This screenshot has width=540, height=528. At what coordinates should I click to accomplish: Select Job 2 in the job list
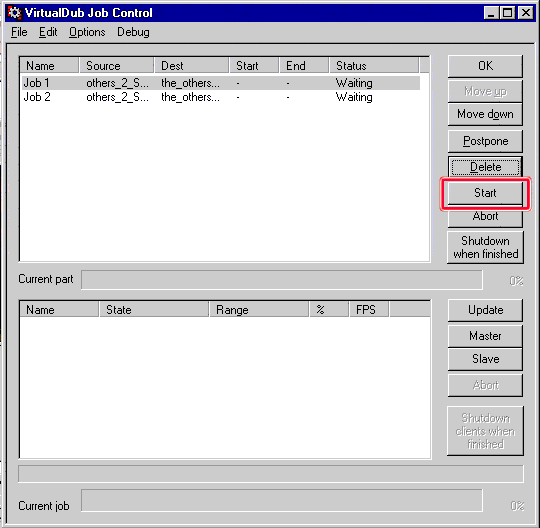(220, 97)
